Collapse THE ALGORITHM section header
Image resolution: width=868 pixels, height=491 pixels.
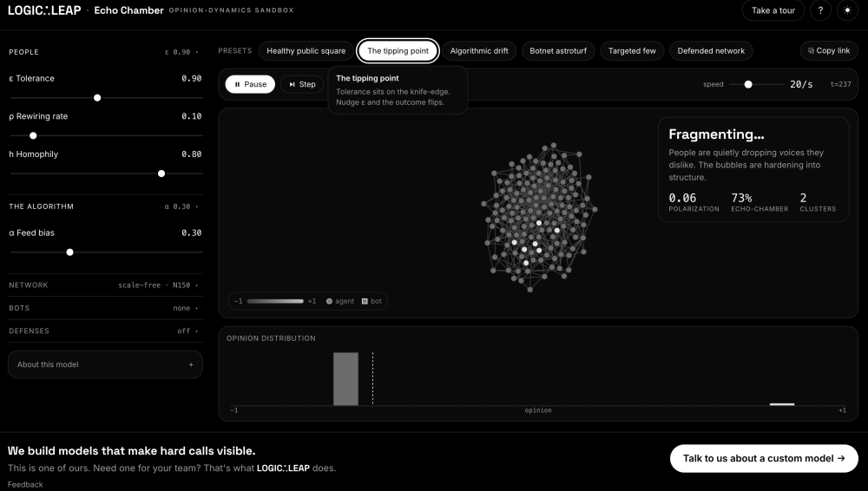[x=105, y=206]
